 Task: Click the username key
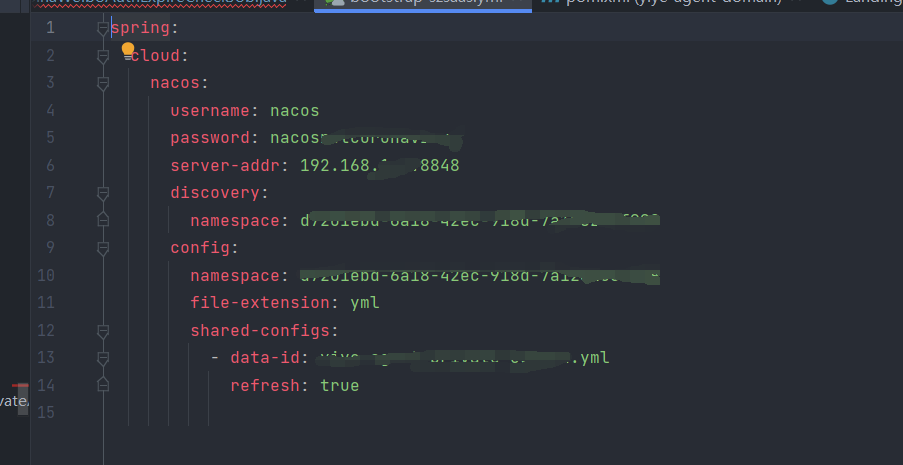[x=210, y=110]
